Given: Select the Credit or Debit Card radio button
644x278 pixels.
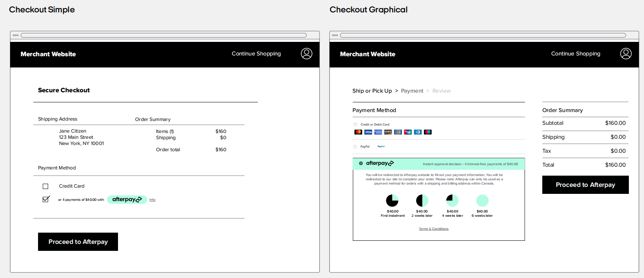Looking at the screenshot, I should click(355, 124).
